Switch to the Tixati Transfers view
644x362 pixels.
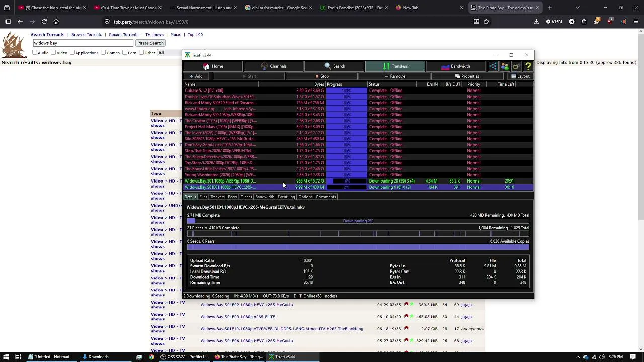coord(395,66)
